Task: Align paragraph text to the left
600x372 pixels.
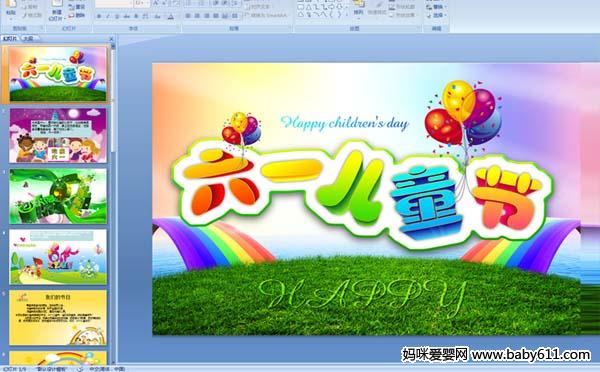Action: tap(188, 16)
